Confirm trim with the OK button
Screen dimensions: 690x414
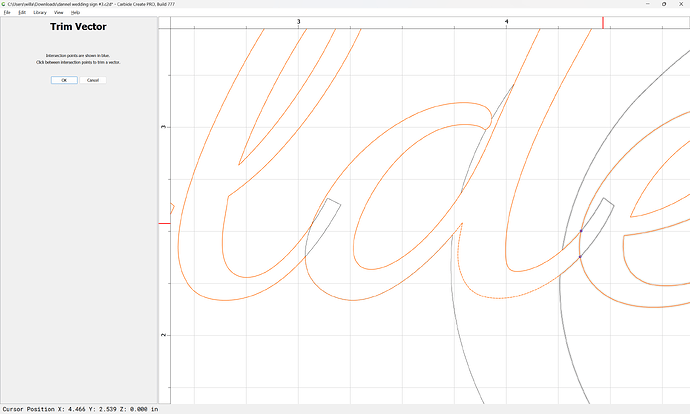click(64, 80)
